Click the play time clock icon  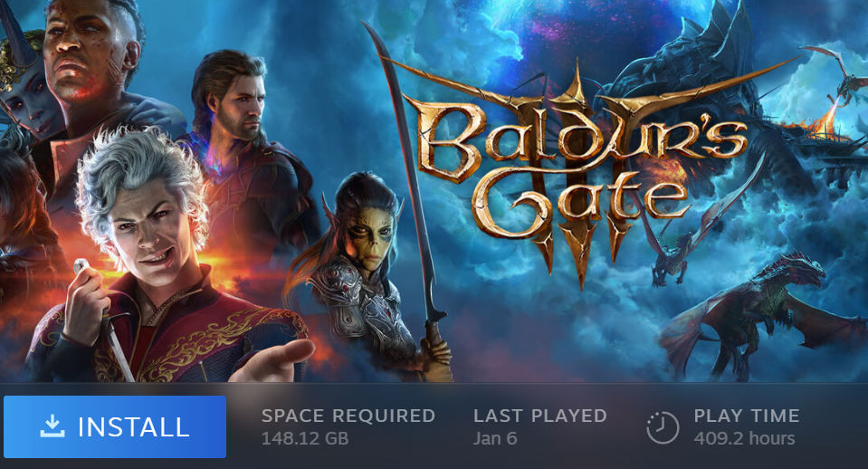[663, 427]
